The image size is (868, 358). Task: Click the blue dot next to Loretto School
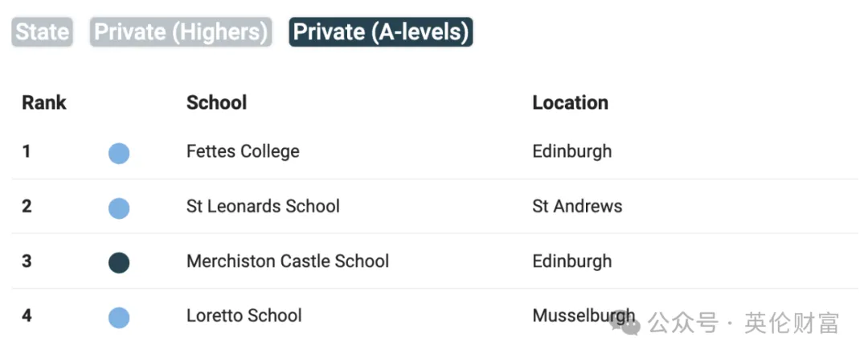click(x=119, y=318)
